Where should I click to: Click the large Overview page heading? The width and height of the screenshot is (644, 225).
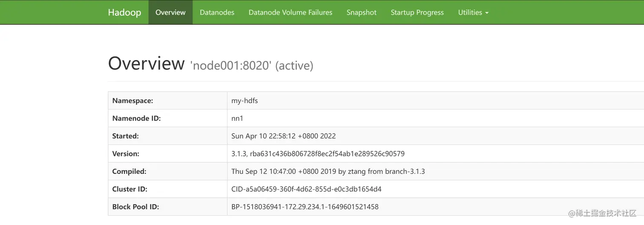146,63
